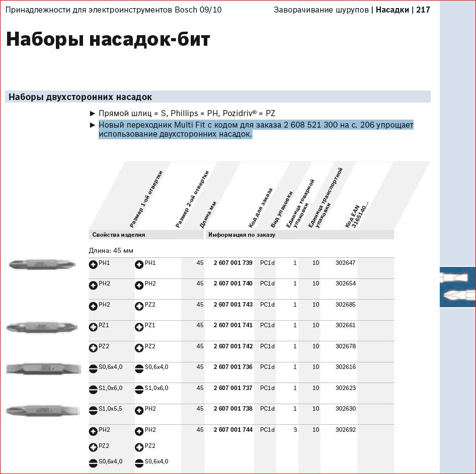Click the first S0,6x4,0 icon in set 2 607 001 744
This screenshot has height=474, width=476.
click(93, 463)
